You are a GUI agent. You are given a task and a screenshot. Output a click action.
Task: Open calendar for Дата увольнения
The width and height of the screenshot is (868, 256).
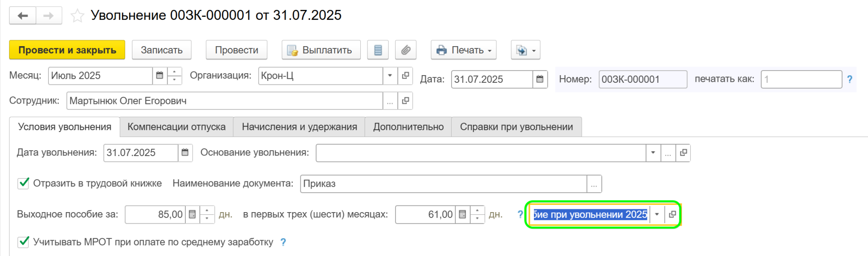(x=185, y=153)
